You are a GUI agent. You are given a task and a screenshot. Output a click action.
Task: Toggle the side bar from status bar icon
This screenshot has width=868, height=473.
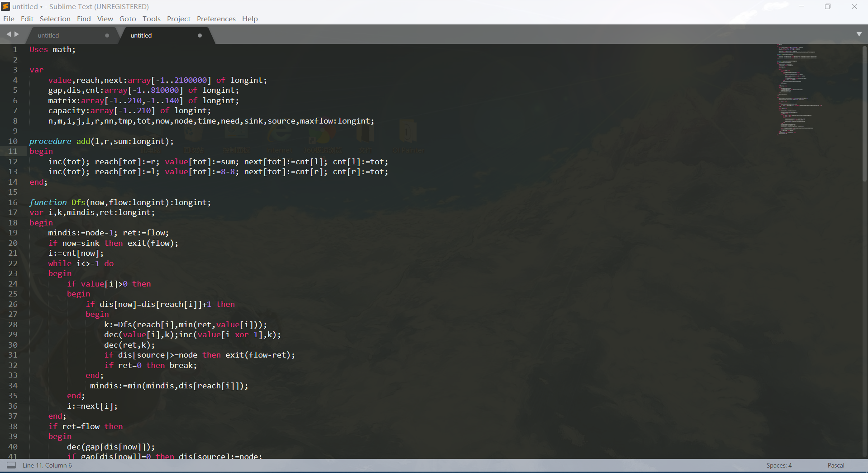pyautogui.click(x=11, y=465)
